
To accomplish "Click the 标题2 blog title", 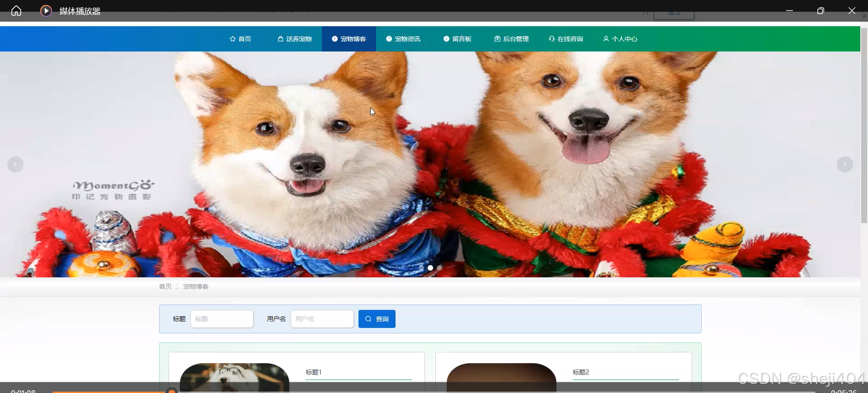I will [580, 372].
